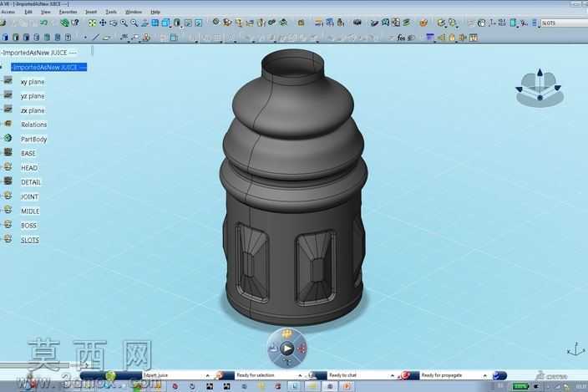Open the isometric view cube dropdown
The height and width of the screenshot is (392, 588).
[x=165, y=23]
